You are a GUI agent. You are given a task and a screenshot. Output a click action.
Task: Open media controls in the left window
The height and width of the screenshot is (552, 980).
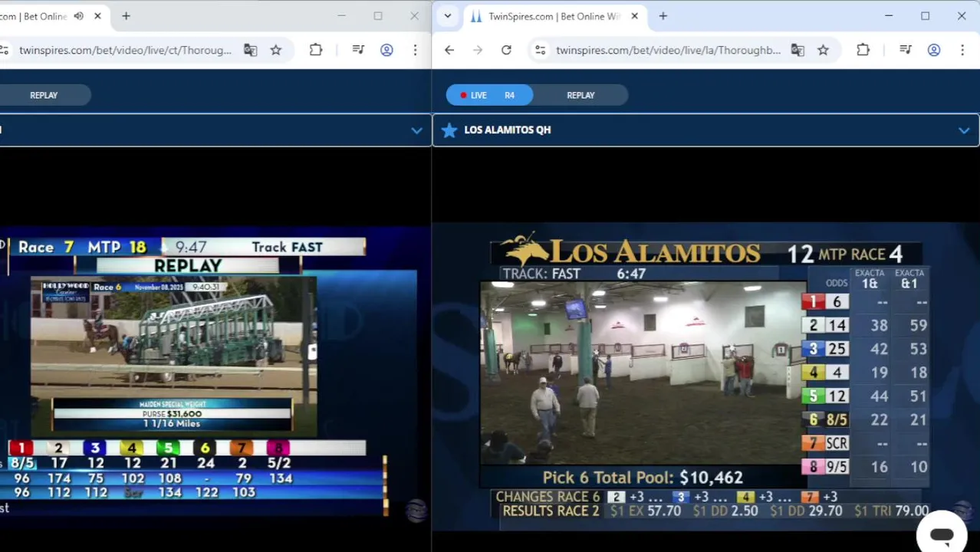[x=358, y=50]
